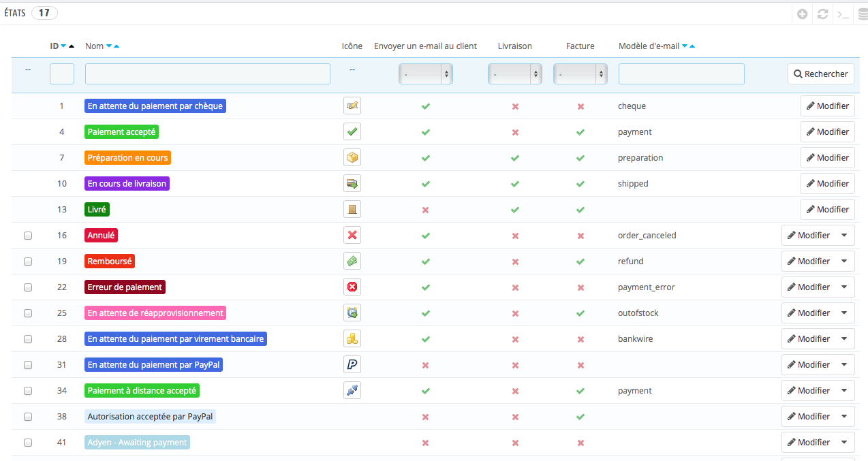The height and width of the screenshot is (461, 868).
Task: Click the database export icon
Action: coord(863,14)
